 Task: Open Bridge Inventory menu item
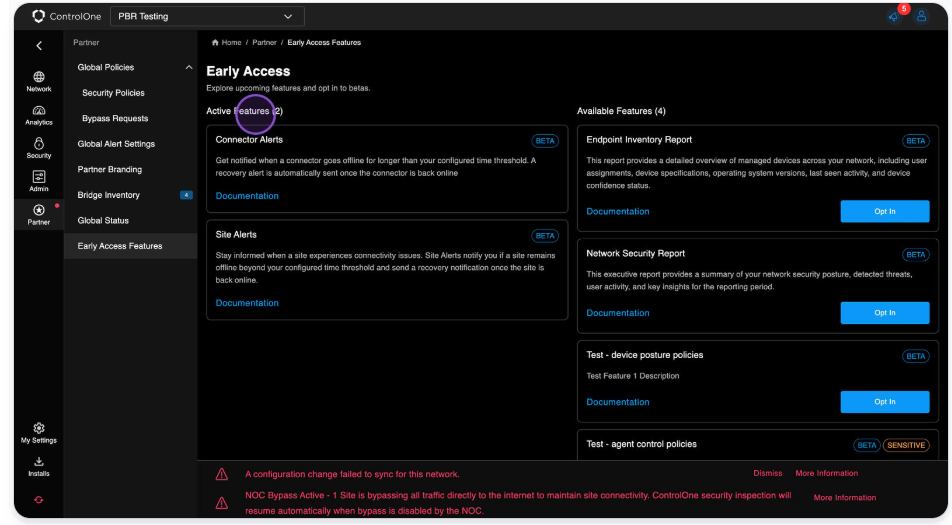109,195
